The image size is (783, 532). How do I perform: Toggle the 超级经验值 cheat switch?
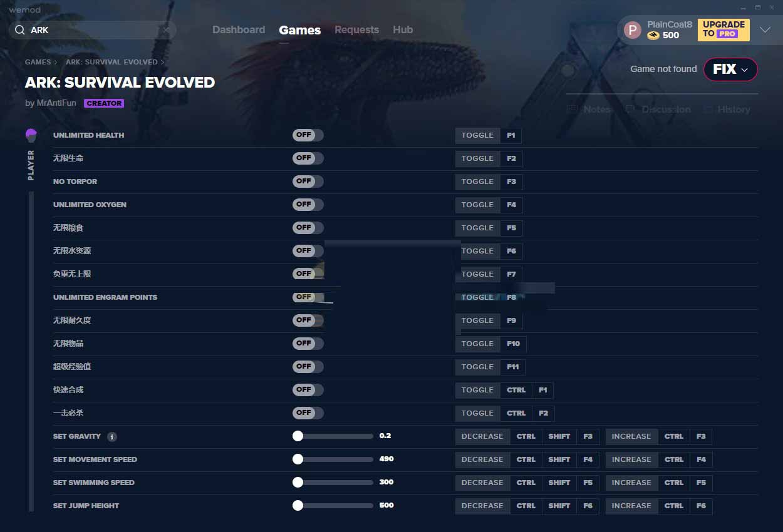point(308,367)
